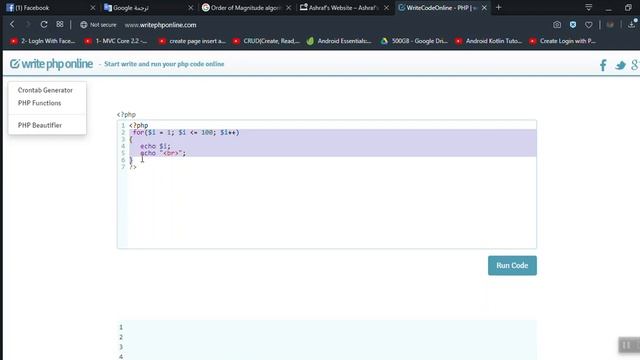640x360 pixels.
Task: Click the Not secure globe icon
Action: (x=84, y=25)
